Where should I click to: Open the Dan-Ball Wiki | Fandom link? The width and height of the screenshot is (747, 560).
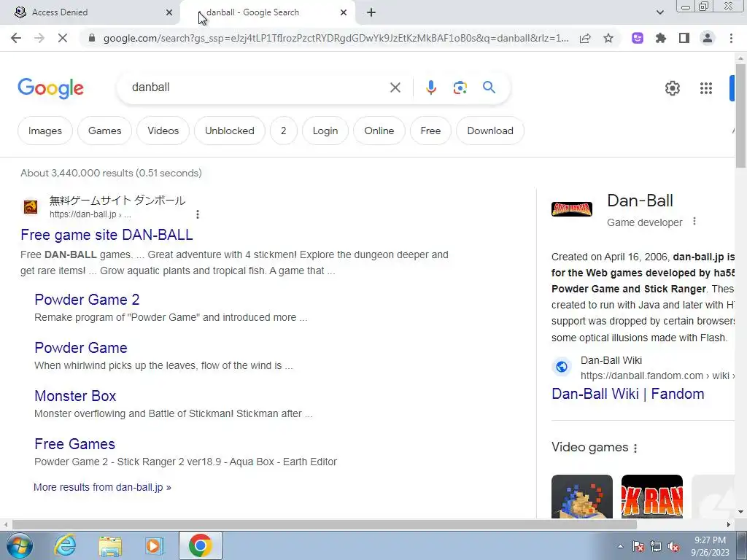(x=627, y=394)
